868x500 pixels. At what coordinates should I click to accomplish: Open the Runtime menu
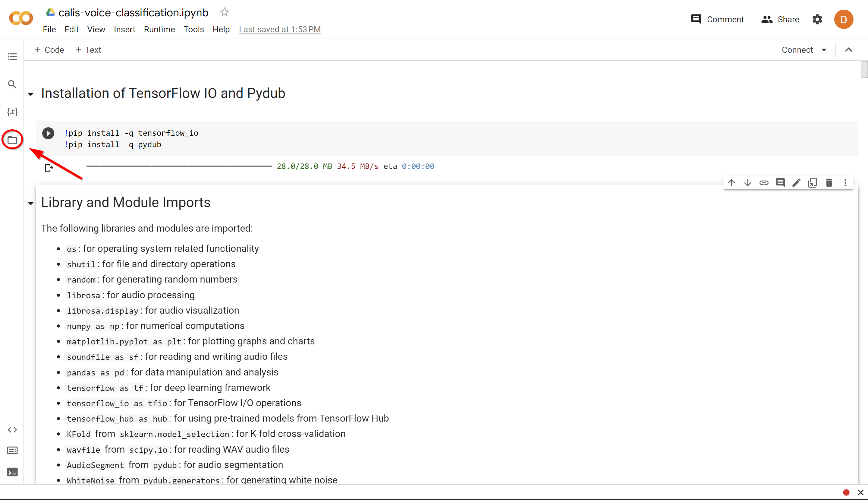click(x=159, y=30)
